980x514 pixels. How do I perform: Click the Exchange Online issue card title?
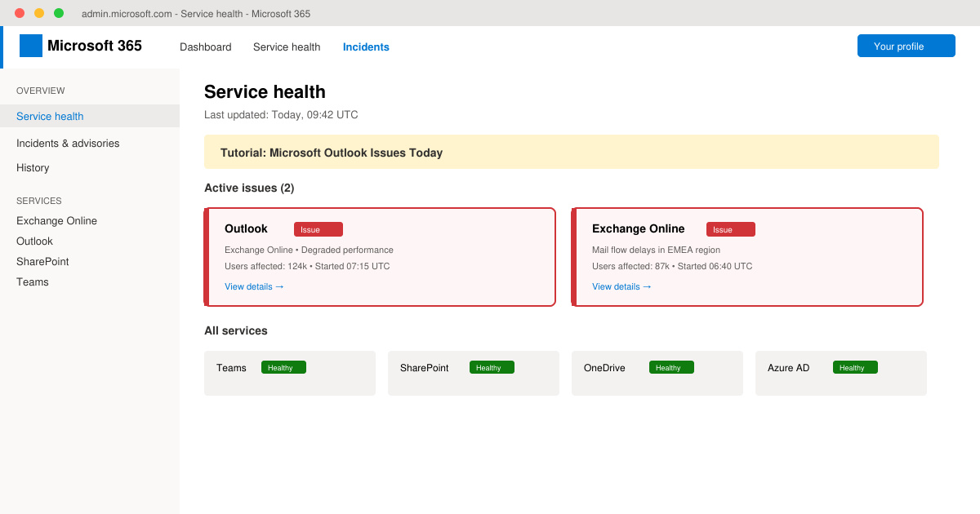639,228
